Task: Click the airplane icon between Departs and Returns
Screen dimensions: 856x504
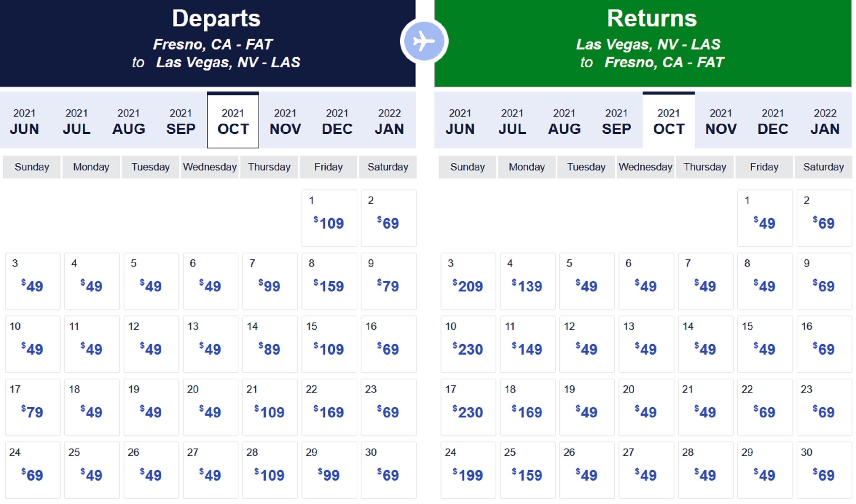Action: tap(424, 41)
